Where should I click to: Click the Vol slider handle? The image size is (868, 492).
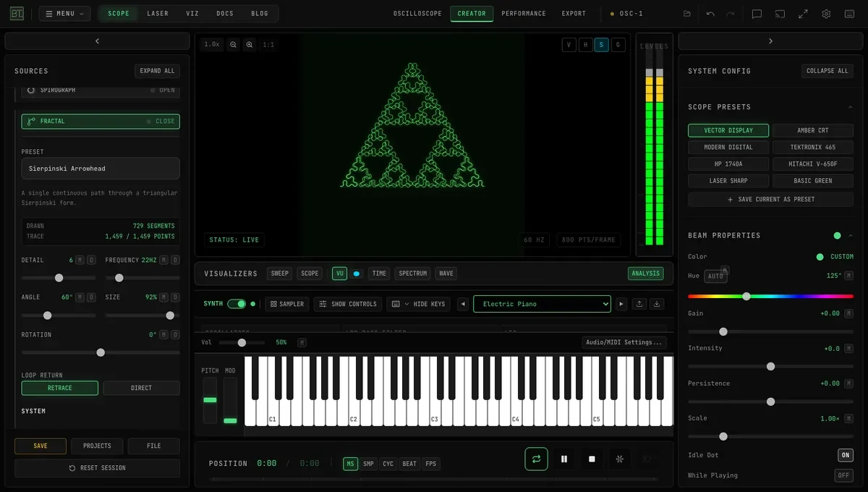tap(242, 342)
